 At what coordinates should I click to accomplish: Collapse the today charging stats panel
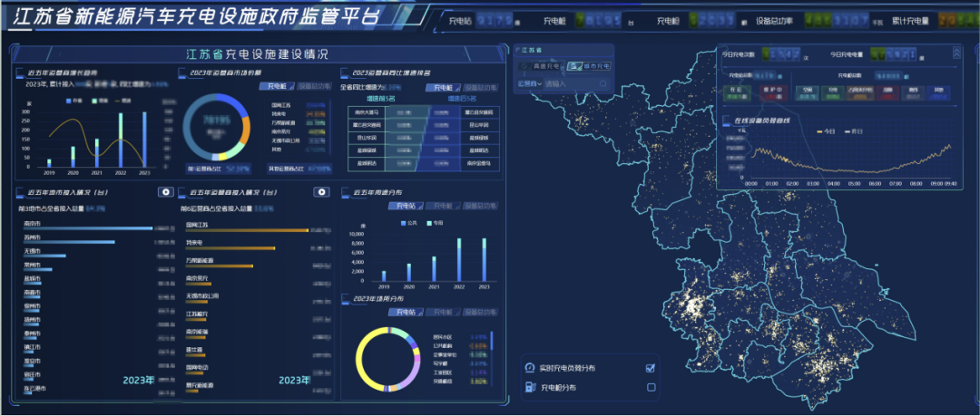pyautogui.click(x=956, y=53)
